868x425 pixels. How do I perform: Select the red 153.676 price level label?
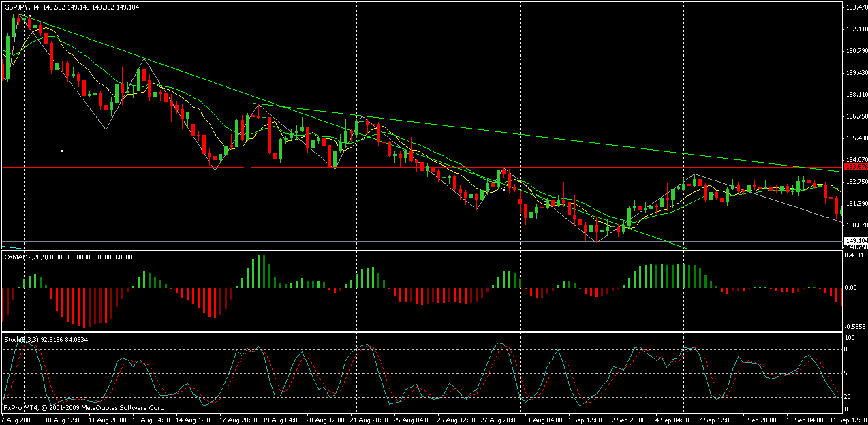(855, 166)
